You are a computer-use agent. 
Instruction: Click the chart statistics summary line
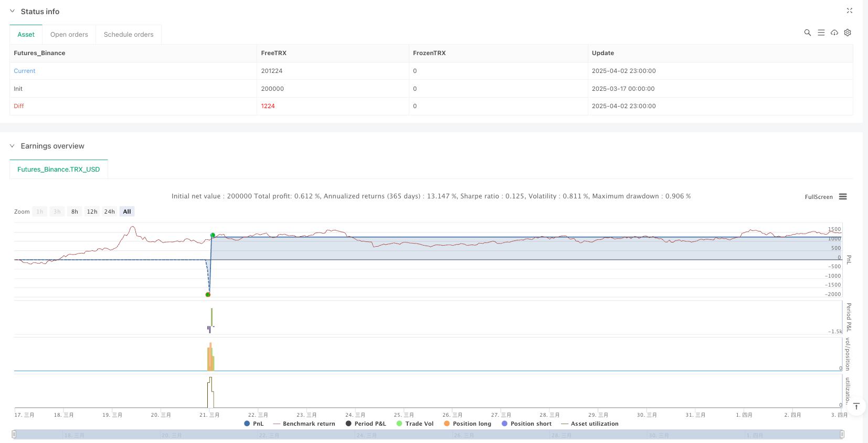point(431,196)
